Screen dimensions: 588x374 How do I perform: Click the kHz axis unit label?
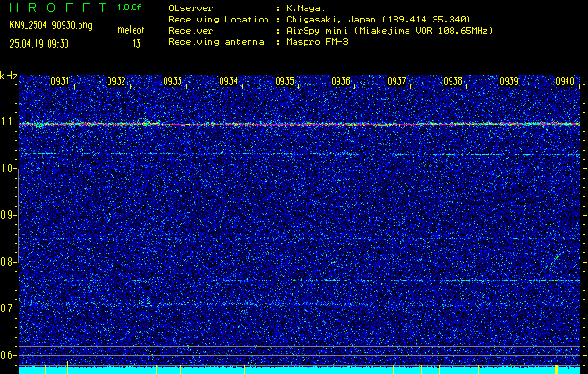point(8,76)
